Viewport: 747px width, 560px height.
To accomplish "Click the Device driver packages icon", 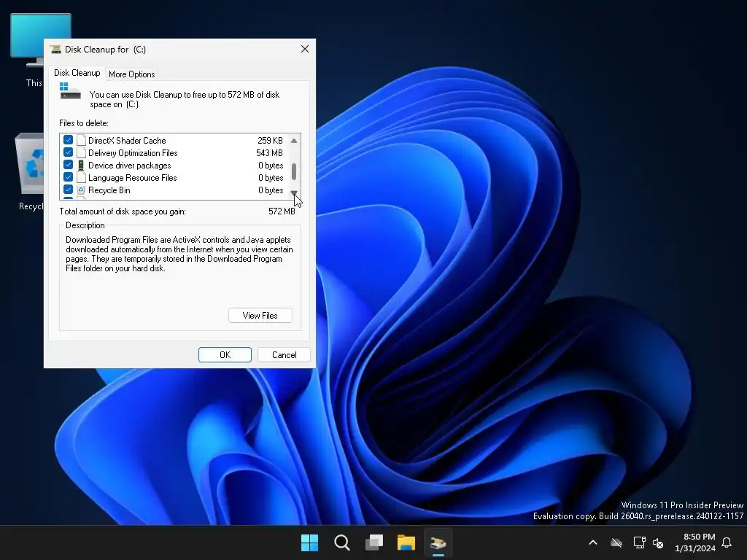I will 81,165.
